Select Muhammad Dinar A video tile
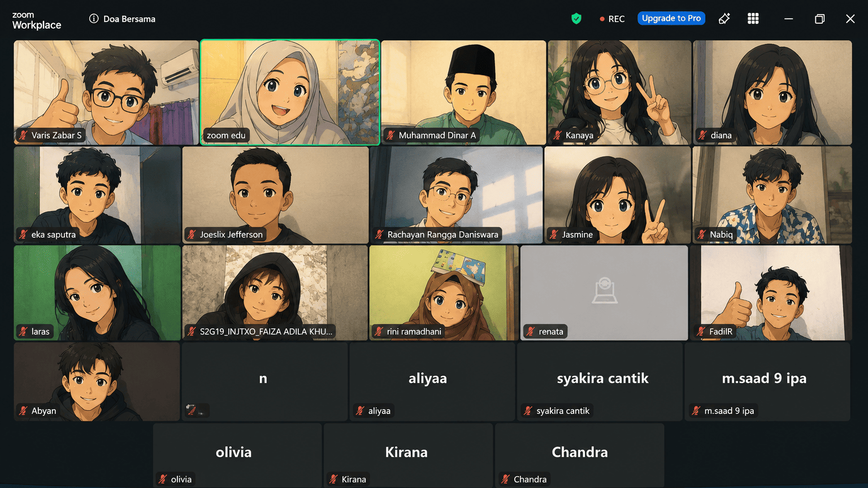The height and width of the screenshot is (488, 868). point(463,93)
